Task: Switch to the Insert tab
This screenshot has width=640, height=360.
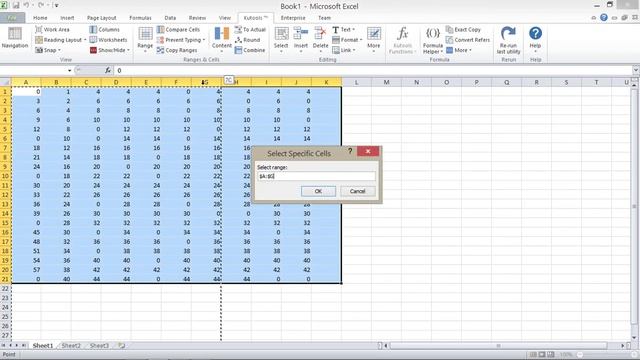Action: [x=67, y=18]
